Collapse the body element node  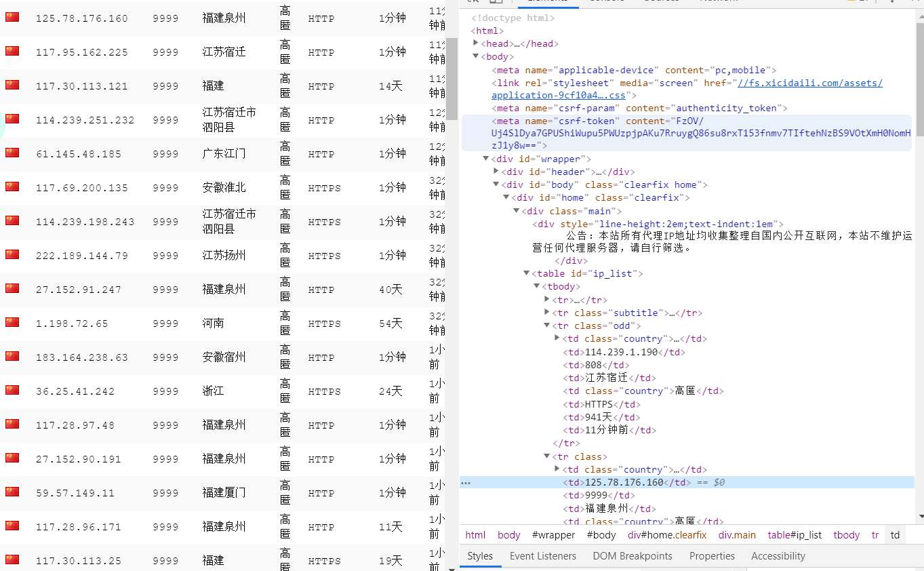477,56
